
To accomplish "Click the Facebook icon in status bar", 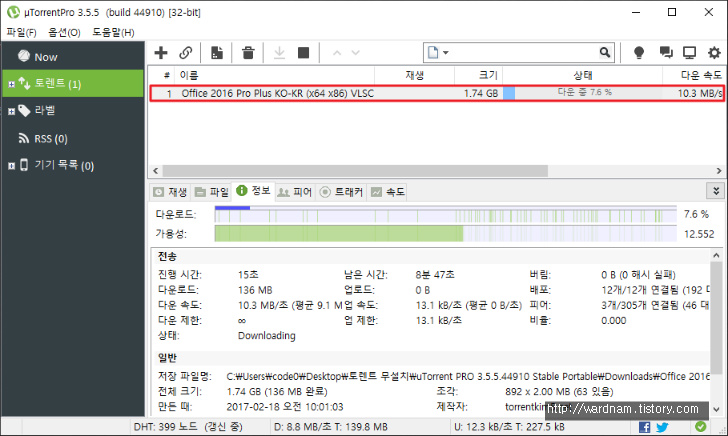I will tap(644, 427).
